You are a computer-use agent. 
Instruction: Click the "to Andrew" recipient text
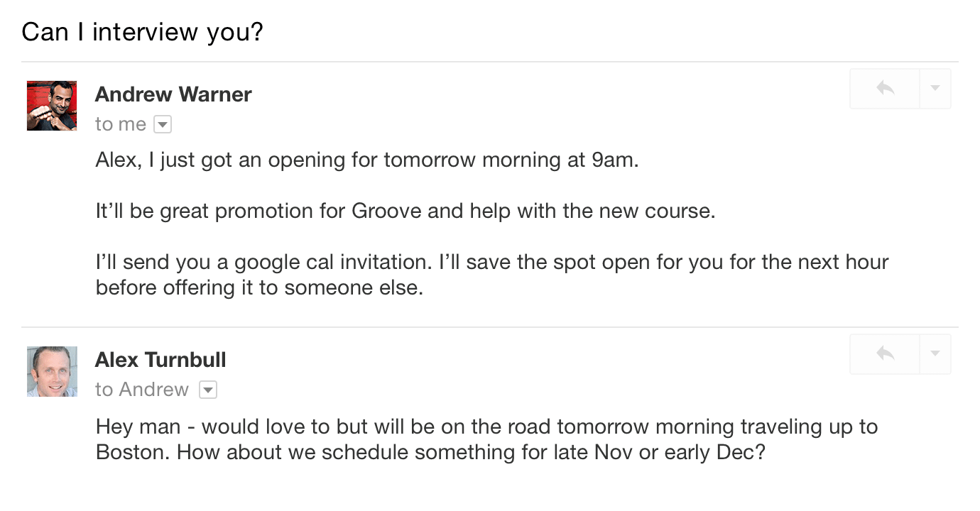pyautogui.click(x=142, y=390)
